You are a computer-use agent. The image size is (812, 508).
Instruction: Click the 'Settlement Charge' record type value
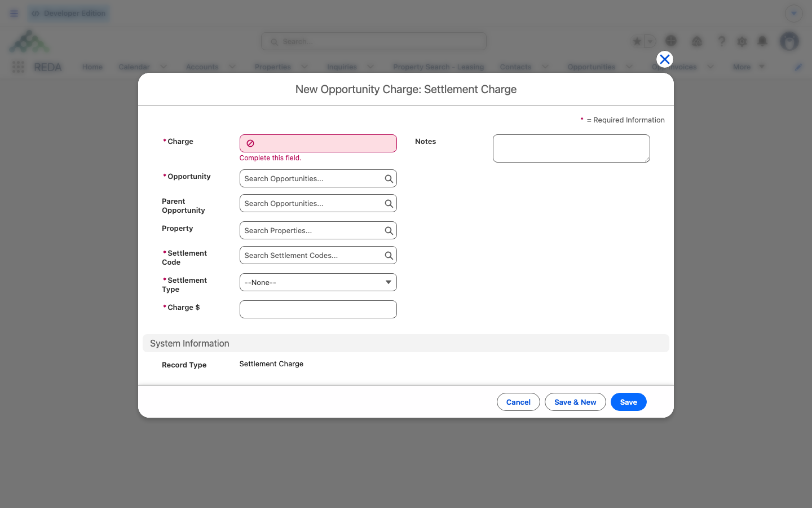271,364
